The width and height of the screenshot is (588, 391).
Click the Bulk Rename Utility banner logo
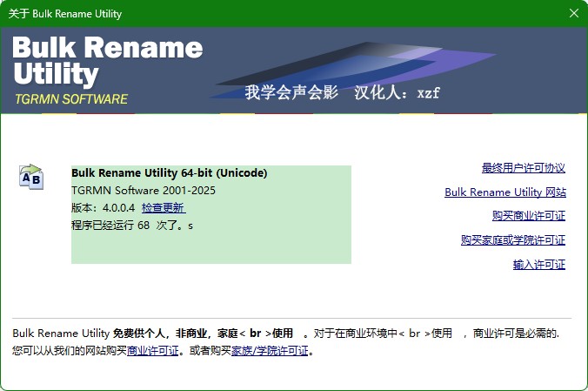[x=107, y=62]
